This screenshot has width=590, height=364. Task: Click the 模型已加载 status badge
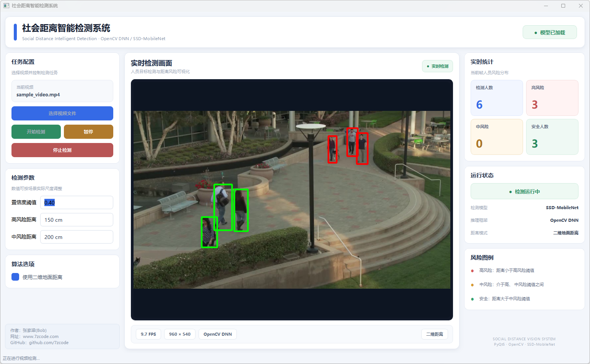point(549,32)
